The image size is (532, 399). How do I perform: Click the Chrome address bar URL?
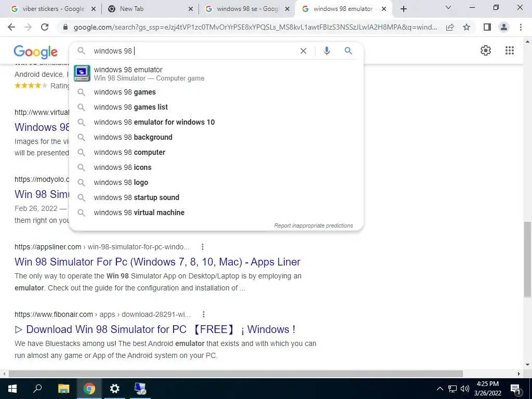tap(256, 27)
